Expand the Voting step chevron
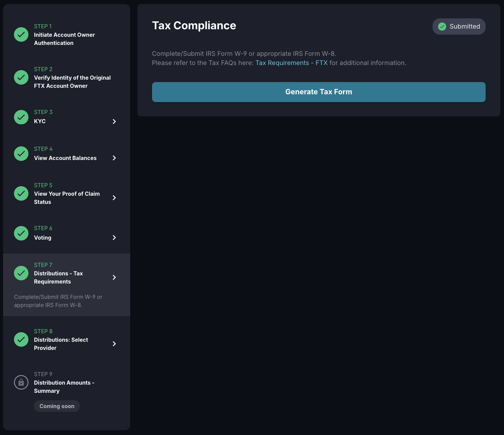The image size is (504, 435). [114, 238]
